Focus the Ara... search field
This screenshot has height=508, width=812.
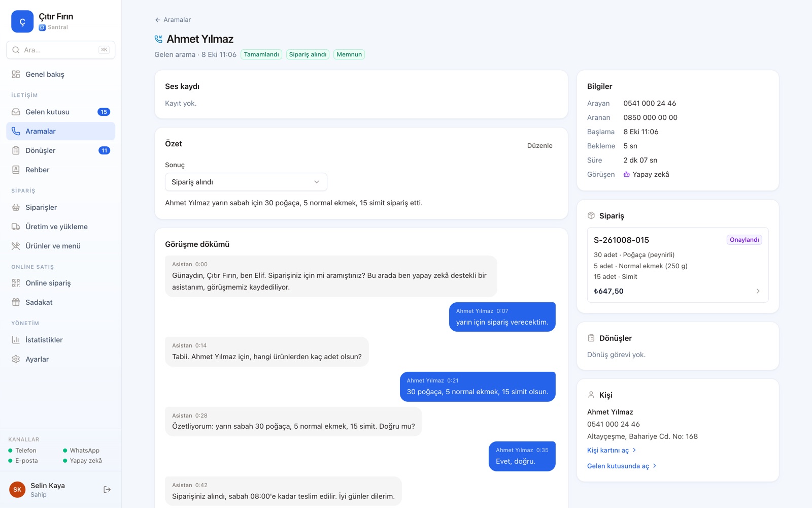(x=61, y=50)
